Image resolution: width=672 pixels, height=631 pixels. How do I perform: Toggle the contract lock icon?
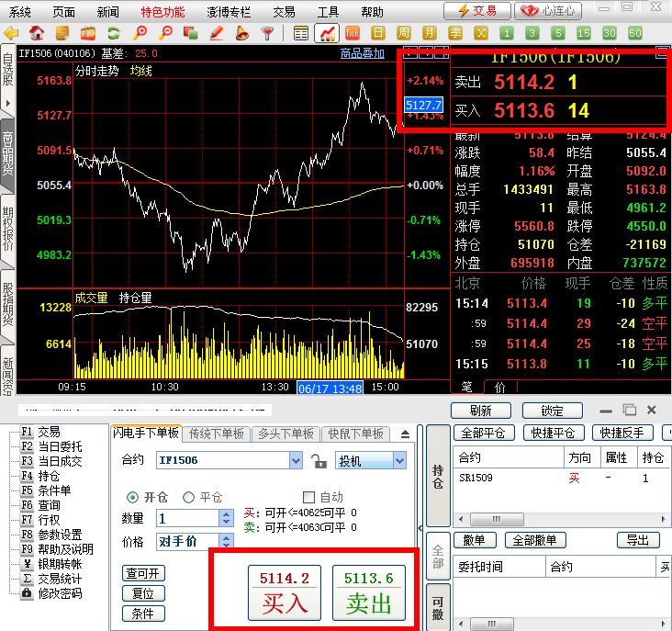tap(319, 461)
